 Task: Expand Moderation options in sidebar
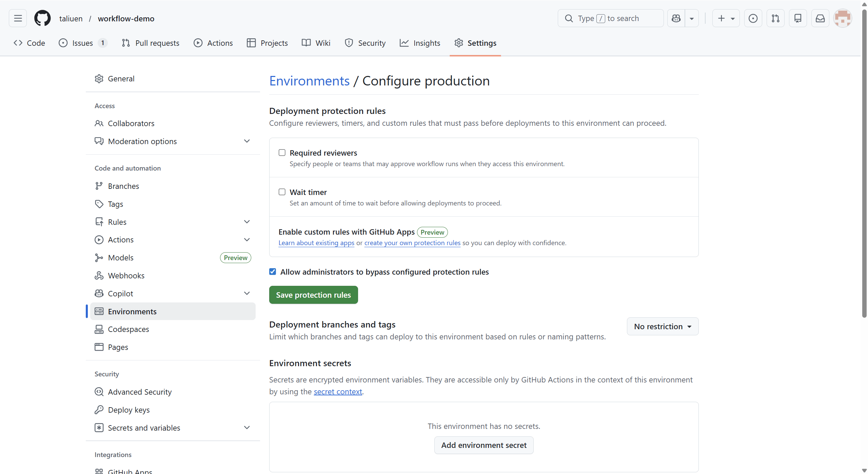click(x=247, y=141)
